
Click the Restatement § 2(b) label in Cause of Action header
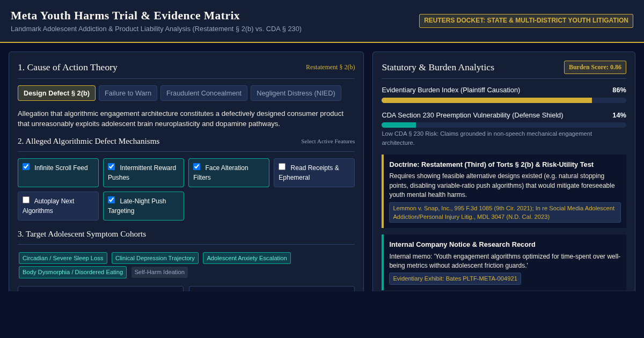click(x=330, y=67)
